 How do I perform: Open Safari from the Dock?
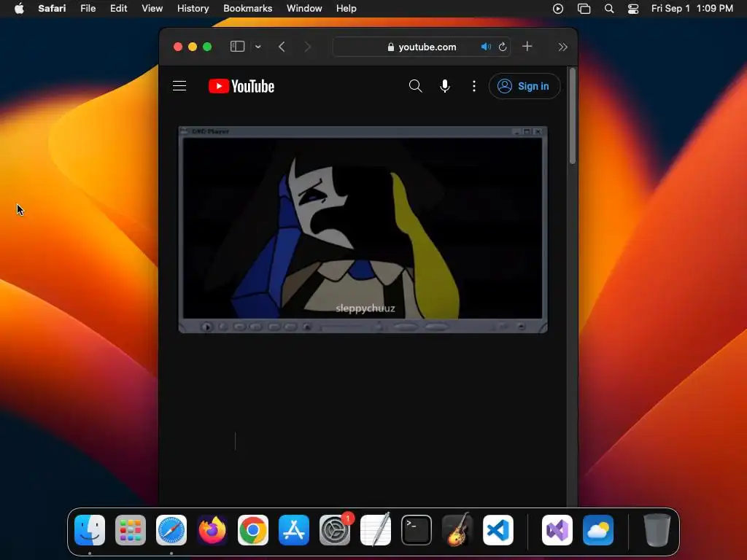click(x=171, y=530)
